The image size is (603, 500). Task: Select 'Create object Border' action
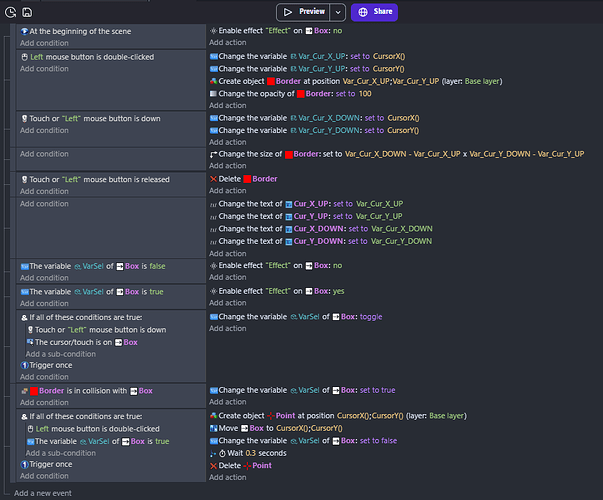[356, 81]
